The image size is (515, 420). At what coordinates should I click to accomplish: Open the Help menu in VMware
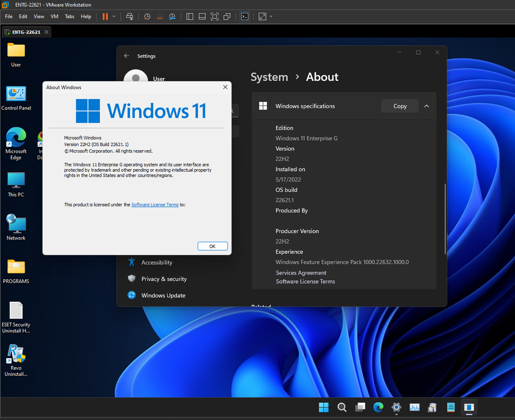(86, 16)
